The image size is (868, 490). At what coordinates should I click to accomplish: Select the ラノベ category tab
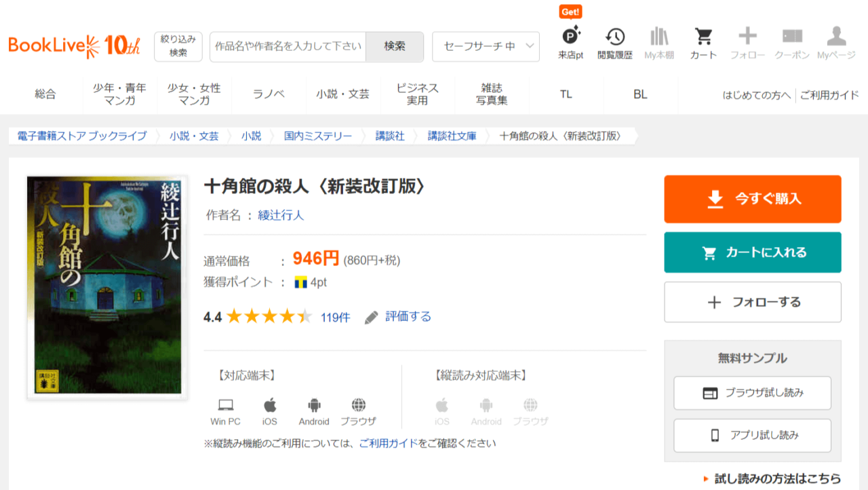pos(269,95)
